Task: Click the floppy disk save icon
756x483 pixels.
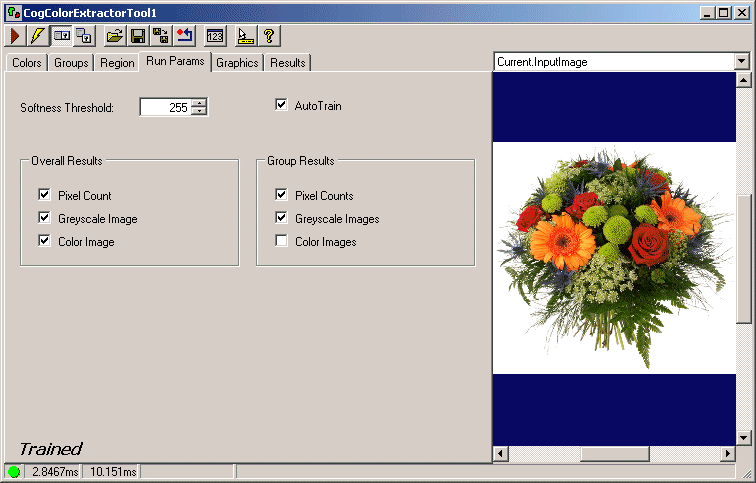Action: [x=138, y=36]
